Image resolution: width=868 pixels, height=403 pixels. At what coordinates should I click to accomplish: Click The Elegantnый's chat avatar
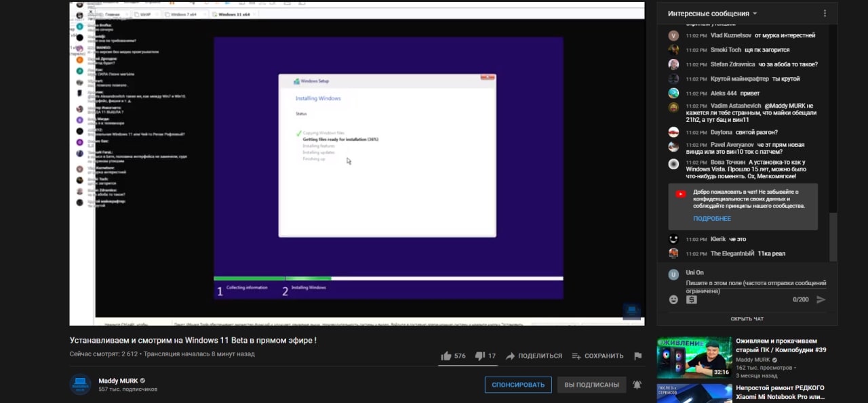click(x=673, y=253)
